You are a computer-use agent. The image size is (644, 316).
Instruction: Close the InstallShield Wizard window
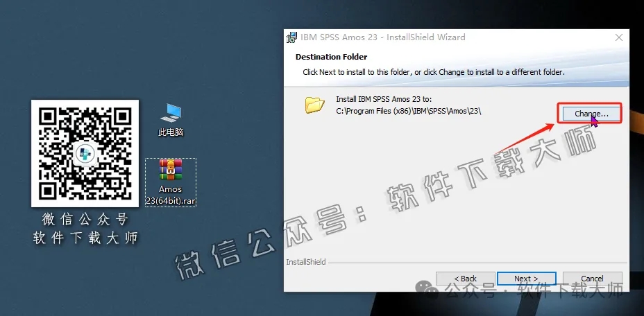619,37
